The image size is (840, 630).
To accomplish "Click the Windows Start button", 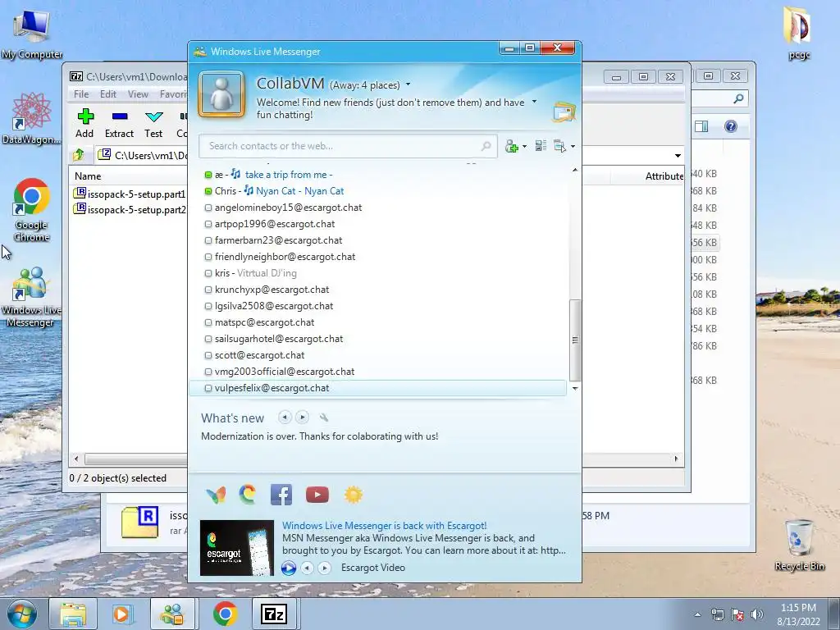I will point(21,614).
